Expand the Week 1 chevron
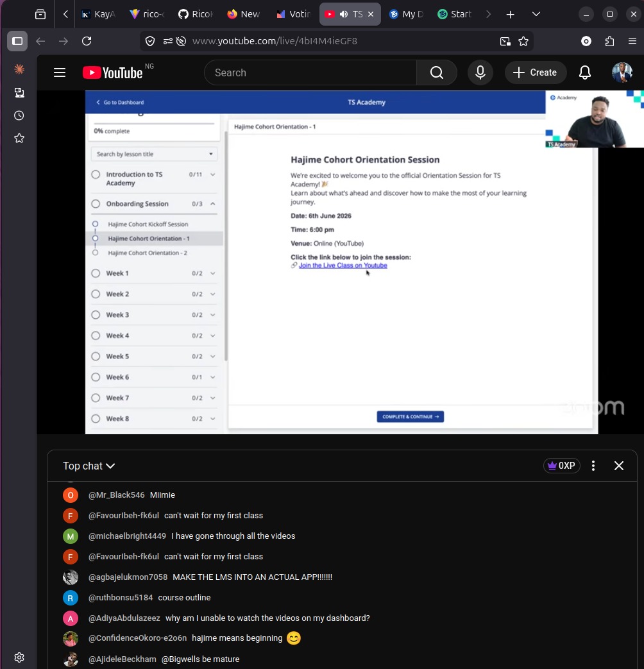 coord(212,273)
